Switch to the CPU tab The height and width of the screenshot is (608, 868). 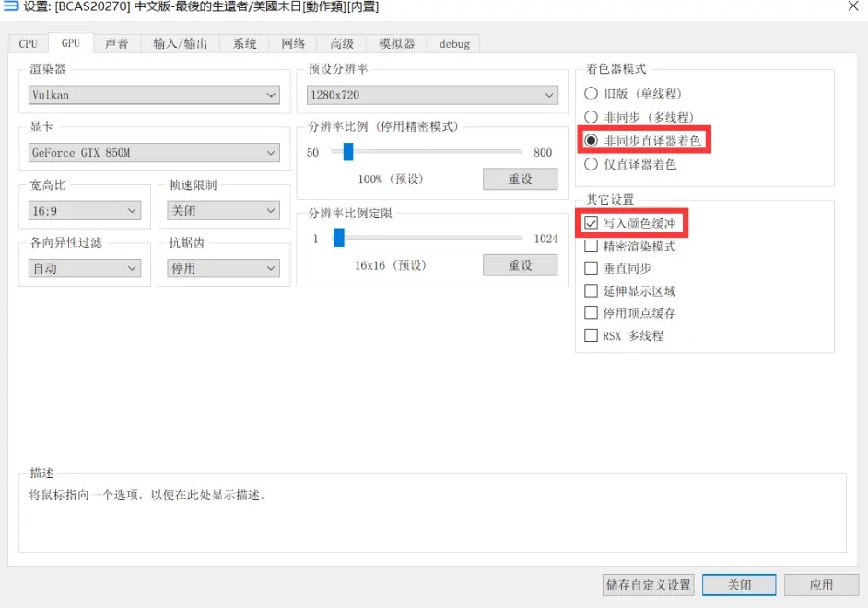point(28,42)
